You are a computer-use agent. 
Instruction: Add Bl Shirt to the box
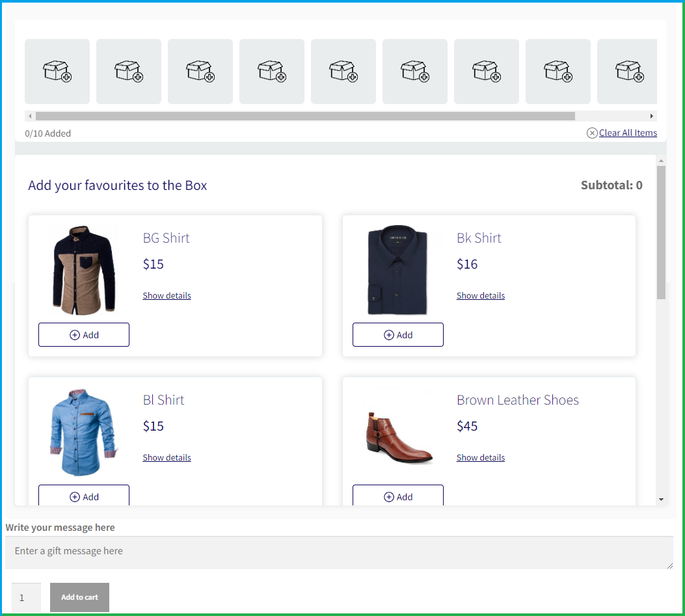point(83,496)
